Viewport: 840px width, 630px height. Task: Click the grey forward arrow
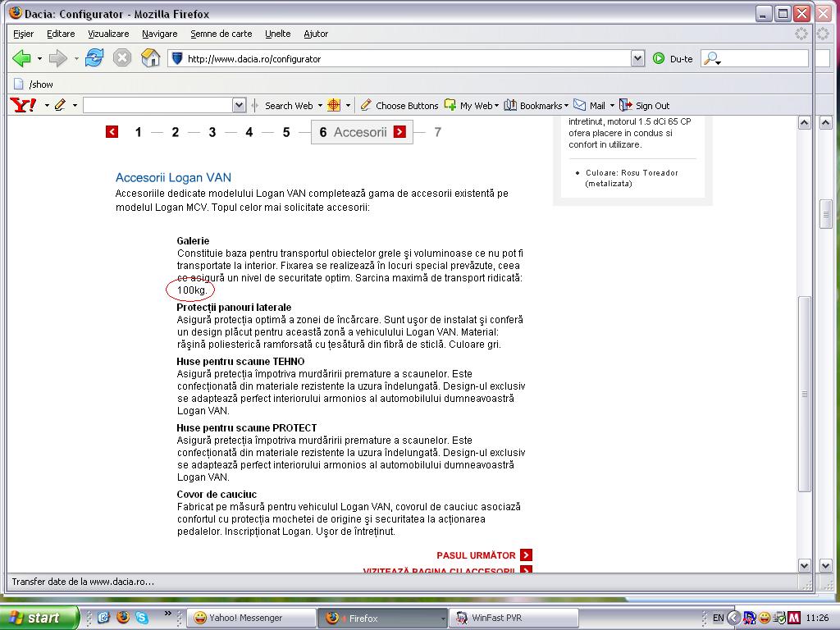click(x=57, y=58)
